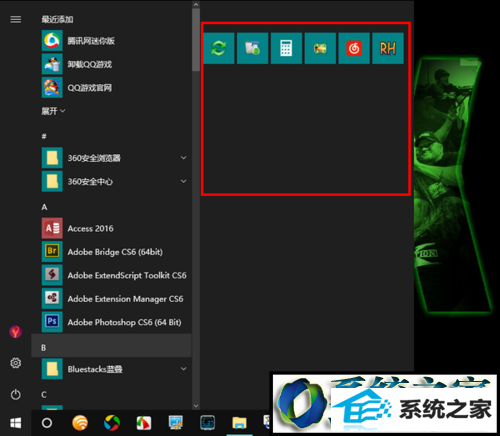Launch the NetEase Cloud Music red tile
The height and width of the screenshot is (436, 500).
click(354, 48)
